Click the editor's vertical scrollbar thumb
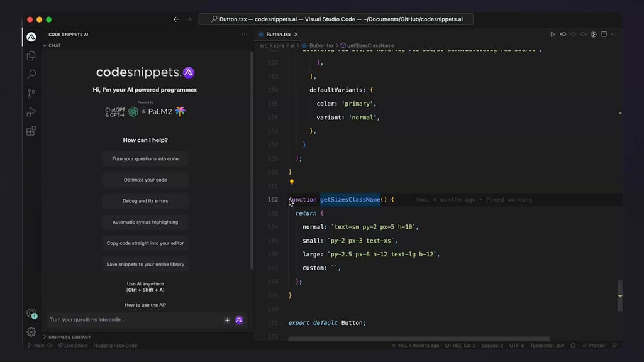Viewport: 644px width, 362px height. pos(619,295)
